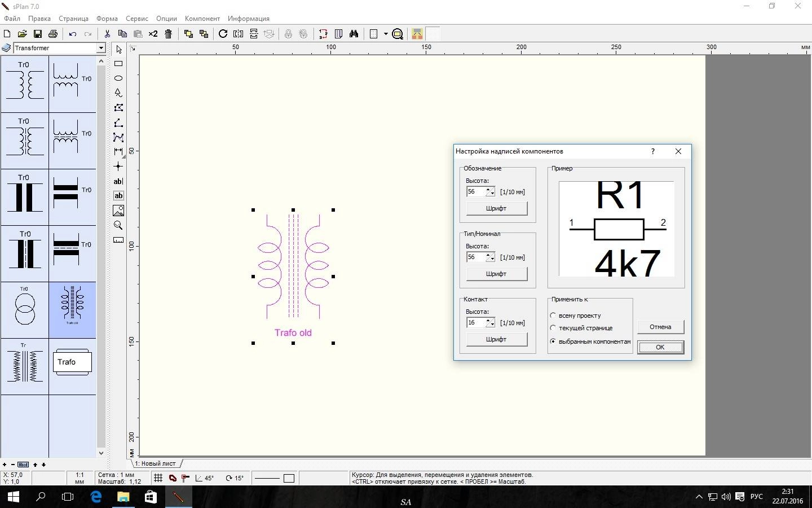The image size is (812, 508).
Task: Open the Файл menu
Action: coord(12,19)
